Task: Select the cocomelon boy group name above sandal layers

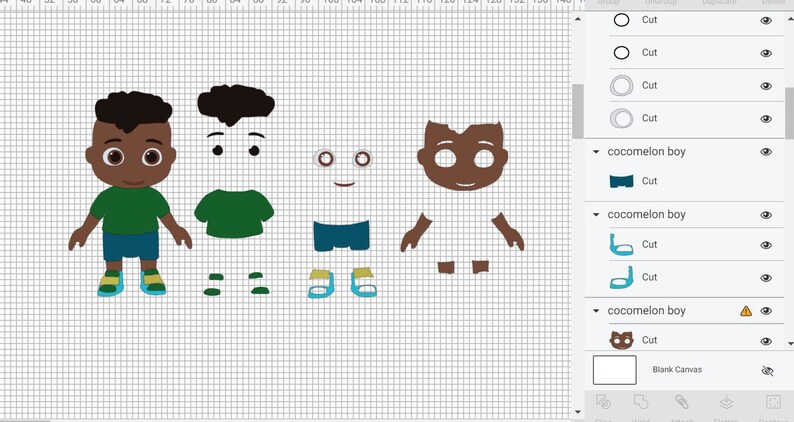Action: [647, 214]
